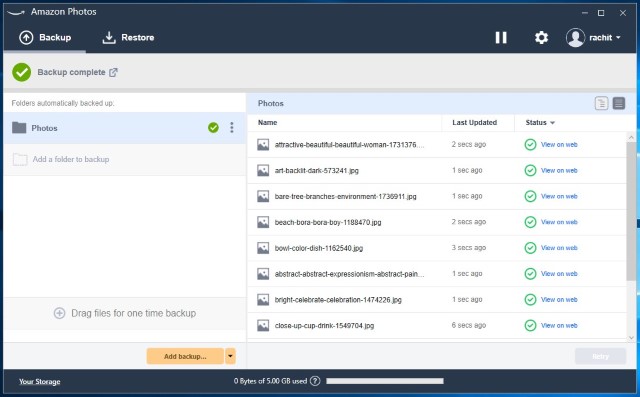Image resolution: width=640 pixels, height=397 pixels.
Task: View bare-tree-branches file on web
Action: 559,196
